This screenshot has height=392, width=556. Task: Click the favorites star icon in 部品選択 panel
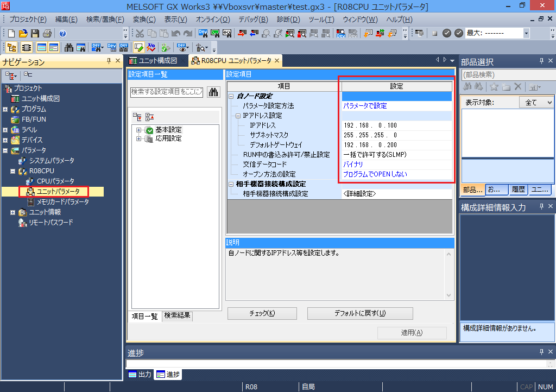(x=494, y=87)
